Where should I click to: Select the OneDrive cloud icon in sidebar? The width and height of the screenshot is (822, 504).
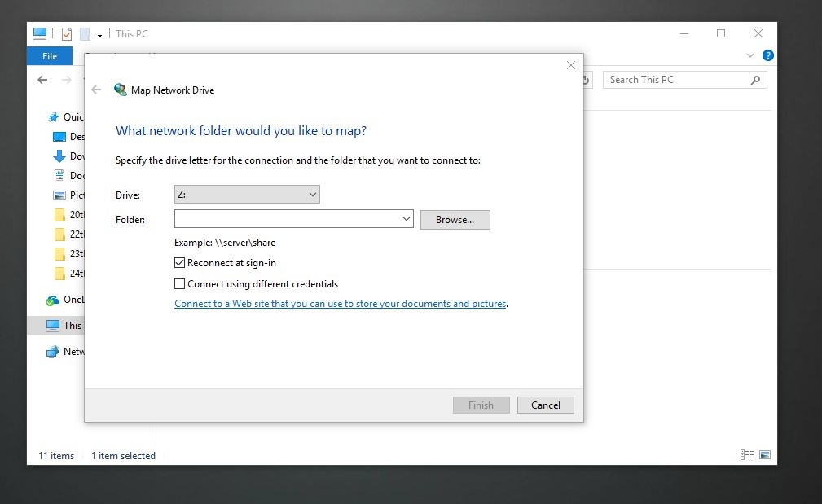[52, 300]
